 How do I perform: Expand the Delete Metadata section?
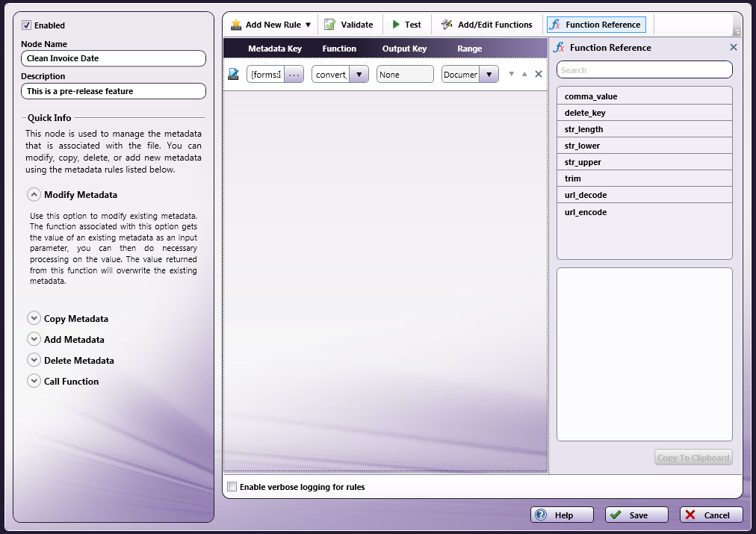[34, 360]
